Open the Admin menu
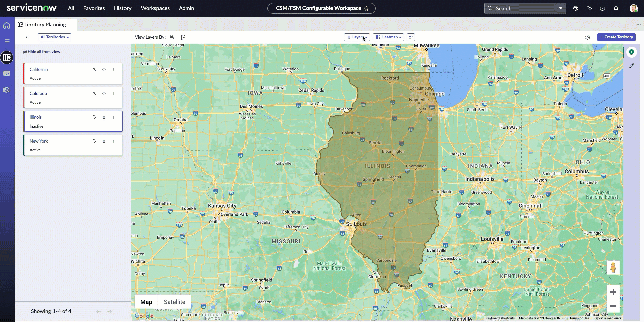Image resolution: width=644 pixels, height=322 pixels. [x=186, y=8]
